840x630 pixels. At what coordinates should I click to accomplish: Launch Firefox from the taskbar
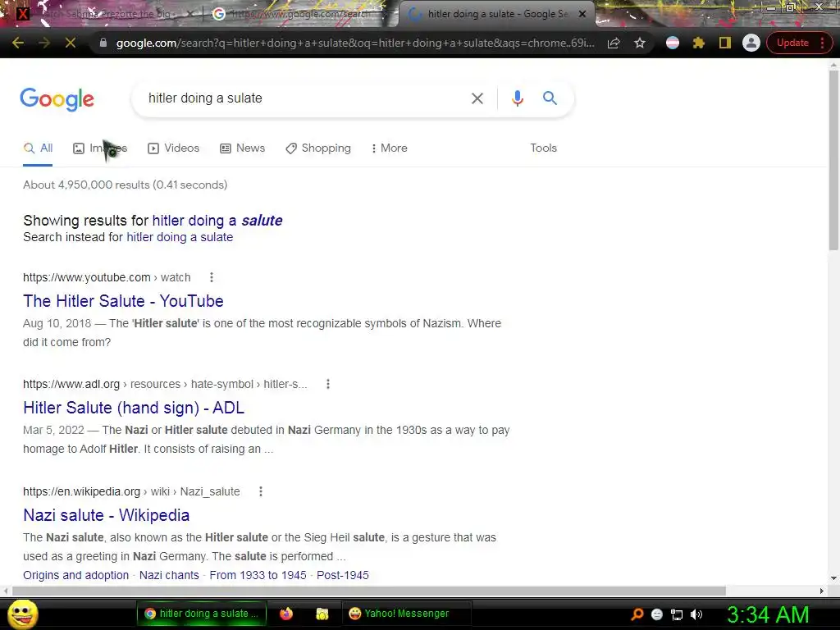[x=286, y=614]
